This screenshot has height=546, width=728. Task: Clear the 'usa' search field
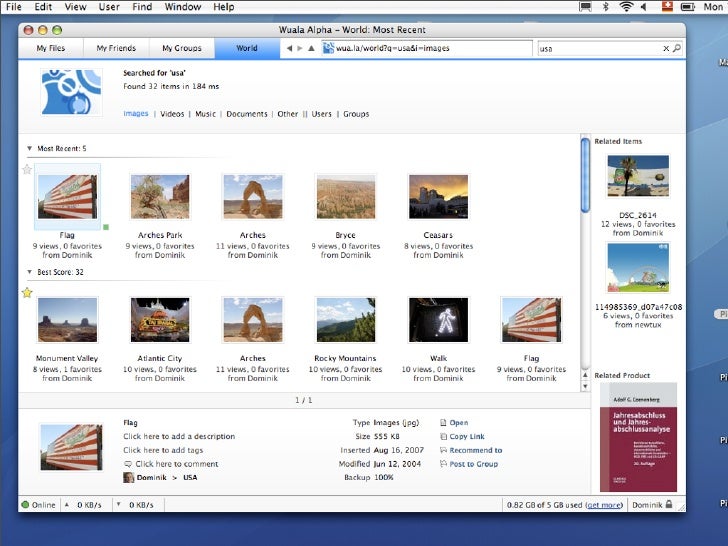(x=666, y=48)
